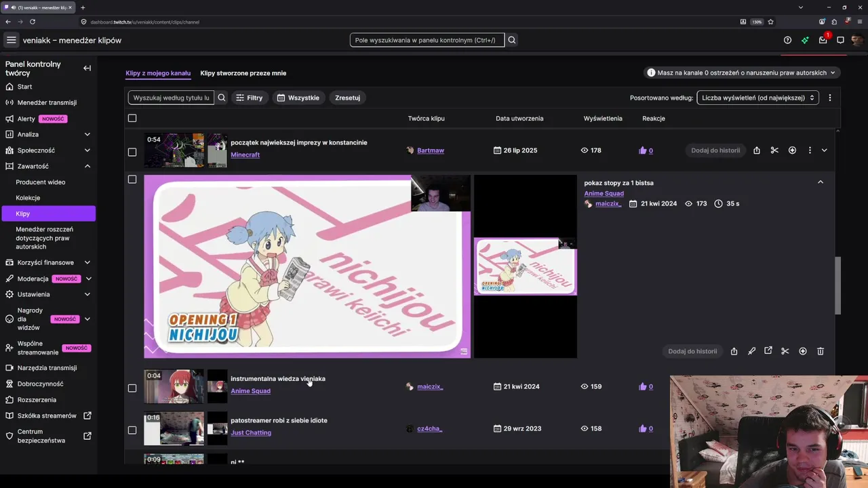Focus the clip title search field
Viewport: 868px width, 488px height.
pos(171,98)
